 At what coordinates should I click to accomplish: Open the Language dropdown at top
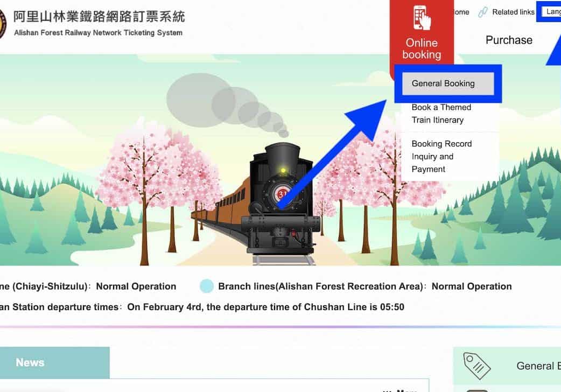[551, 12]
